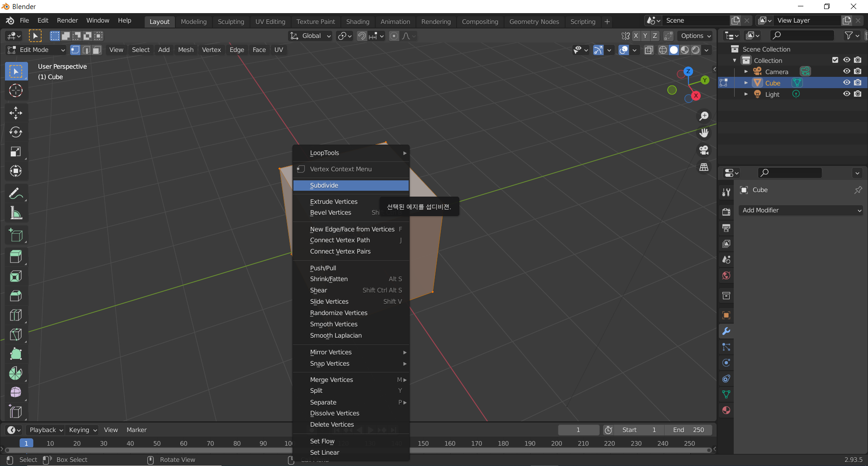Select the Add Cube tool
Viewport: 868px width, 466px height.
pyautogui.click(x=16, y=235)
